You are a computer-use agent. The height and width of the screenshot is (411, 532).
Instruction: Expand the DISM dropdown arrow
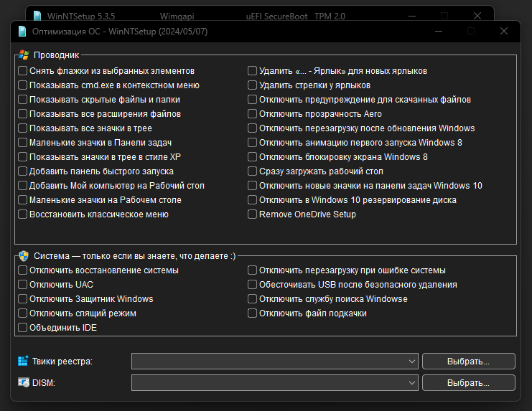click(412, 382)
